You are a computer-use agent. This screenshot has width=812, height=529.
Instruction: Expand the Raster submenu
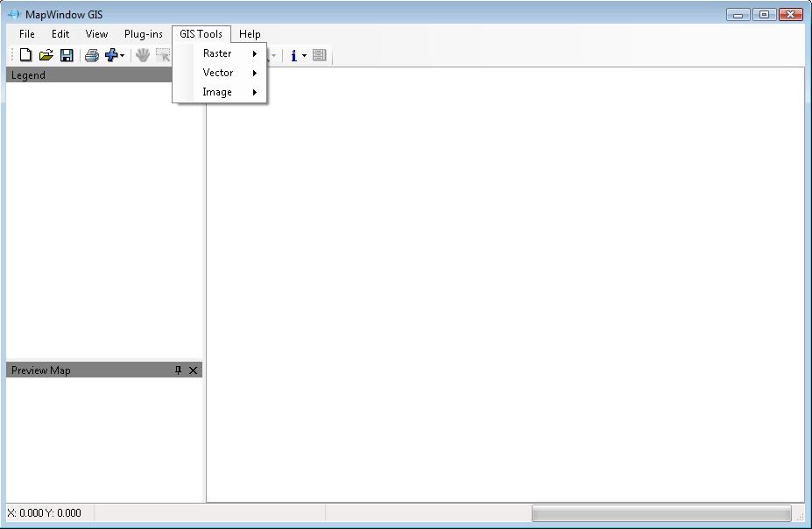(219, 53)
